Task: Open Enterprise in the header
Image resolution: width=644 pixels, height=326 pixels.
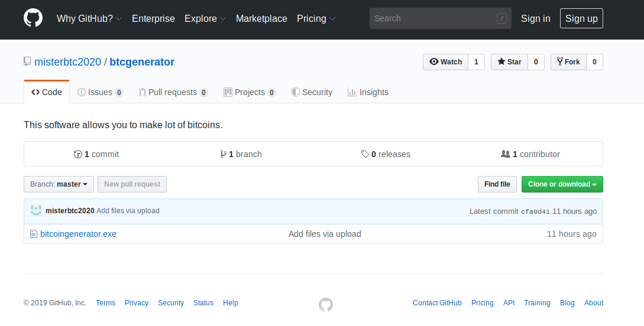Action: coord(153,18)
